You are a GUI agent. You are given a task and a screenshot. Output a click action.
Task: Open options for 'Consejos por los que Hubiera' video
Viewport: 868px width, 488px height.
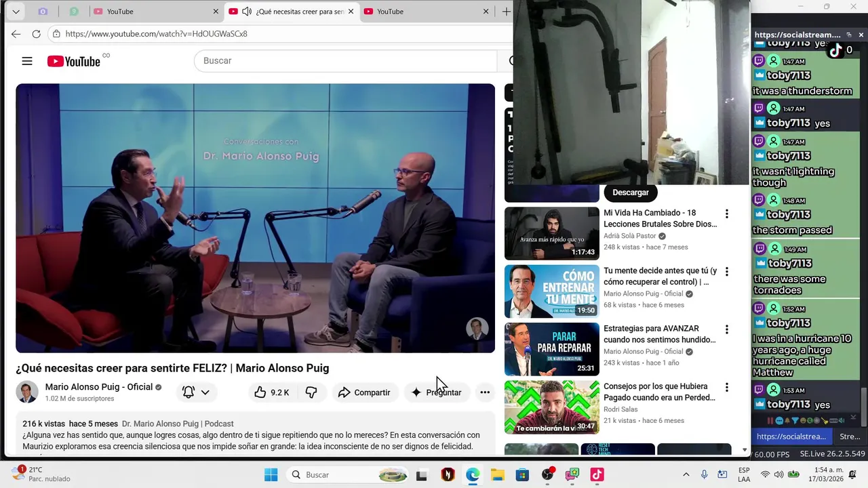[727, 387]
